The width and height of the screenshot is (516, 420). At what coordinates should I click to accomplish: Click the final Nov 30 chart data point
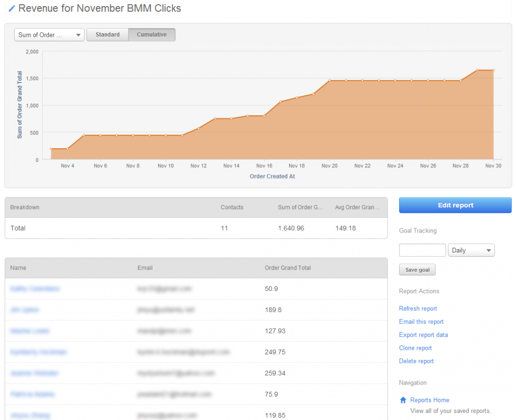[493, 70]
